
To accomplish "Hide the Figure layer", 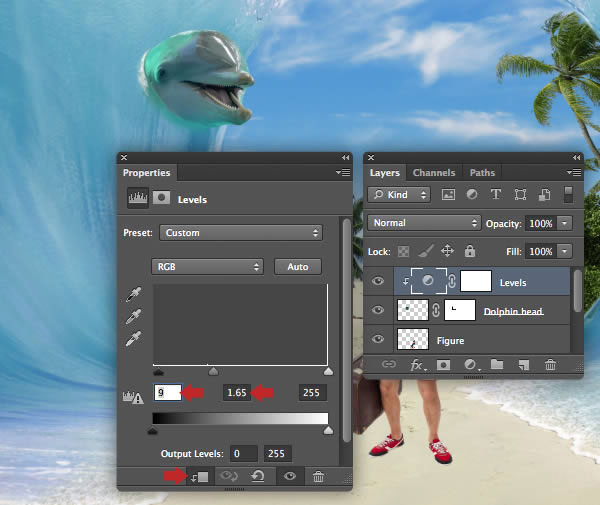I will 378,339.
